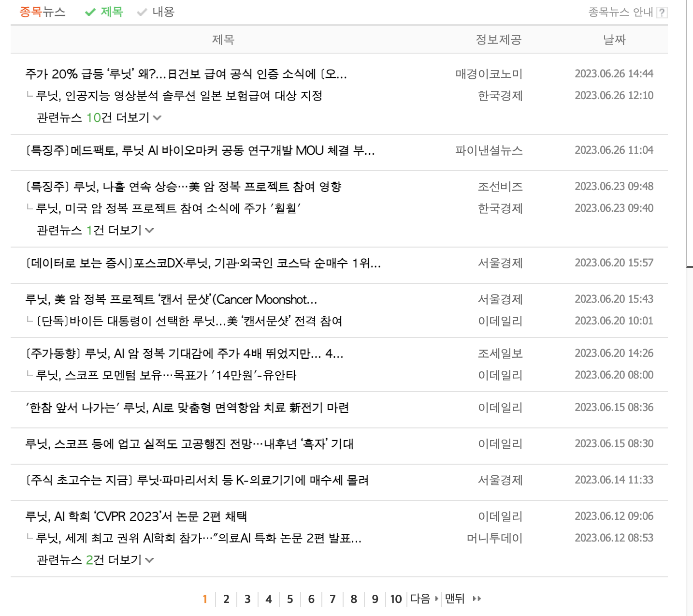Click source 조선비즈
693x616 pixels.
pyautogui.click(x=500, y=187)
